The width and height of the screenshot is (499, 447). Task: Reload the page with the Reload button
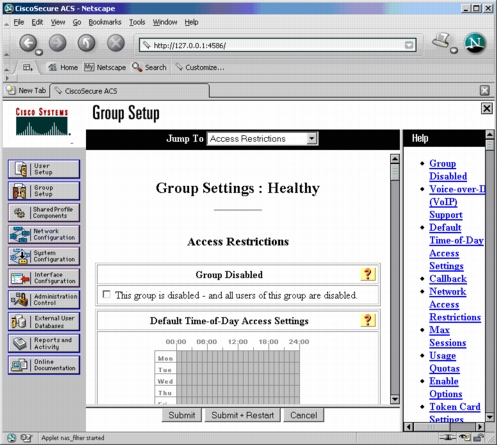[86, 43]
